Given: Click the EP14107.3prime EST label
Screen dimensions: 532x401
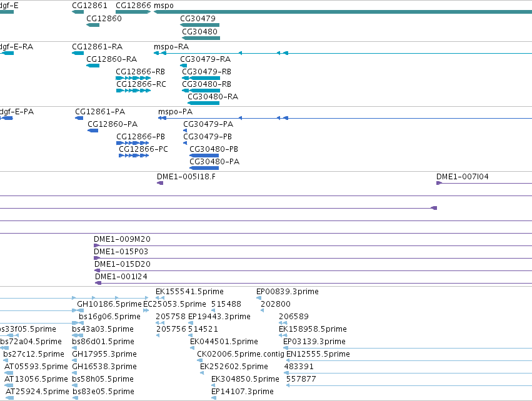Looking at the screenshot, I should 243,392.
